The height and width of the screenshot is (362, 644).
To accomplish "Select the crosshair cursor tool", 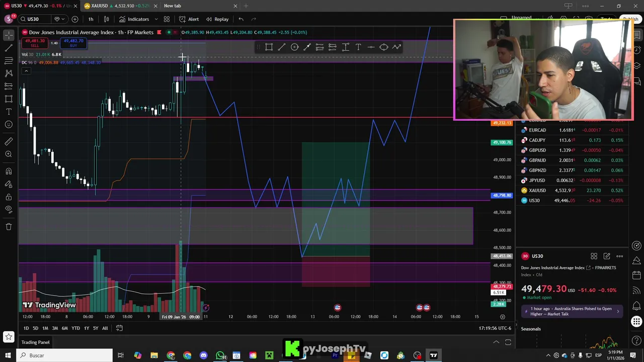I will coord(9,35).
